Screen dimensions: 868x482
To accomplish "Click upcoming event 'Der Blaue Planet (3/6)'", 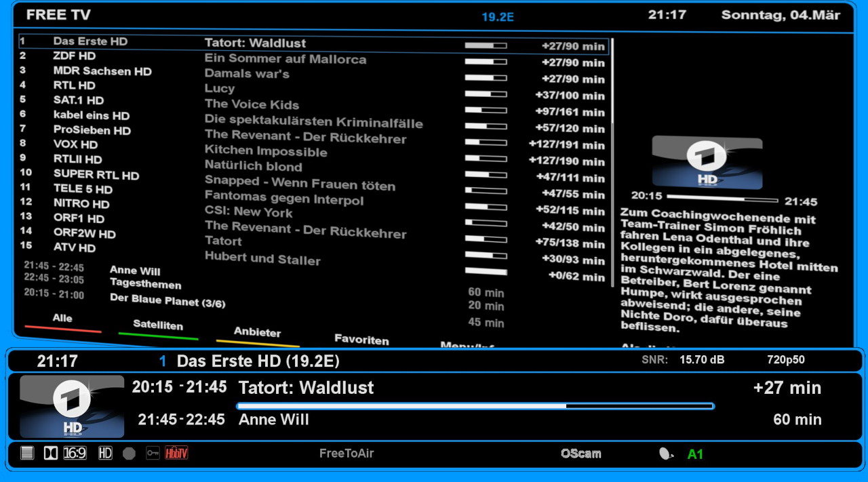I will [x=167, y=300].
